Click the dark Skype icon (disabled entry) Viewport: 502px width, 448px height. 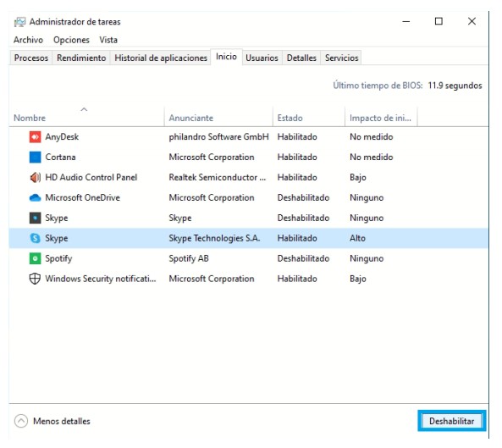[35, 218]
